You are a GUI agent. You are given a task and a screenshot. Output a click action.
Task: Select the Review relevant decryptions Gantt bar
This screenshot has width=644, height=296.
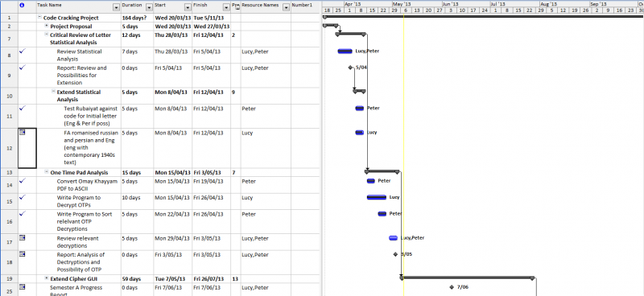pos(393,238)
